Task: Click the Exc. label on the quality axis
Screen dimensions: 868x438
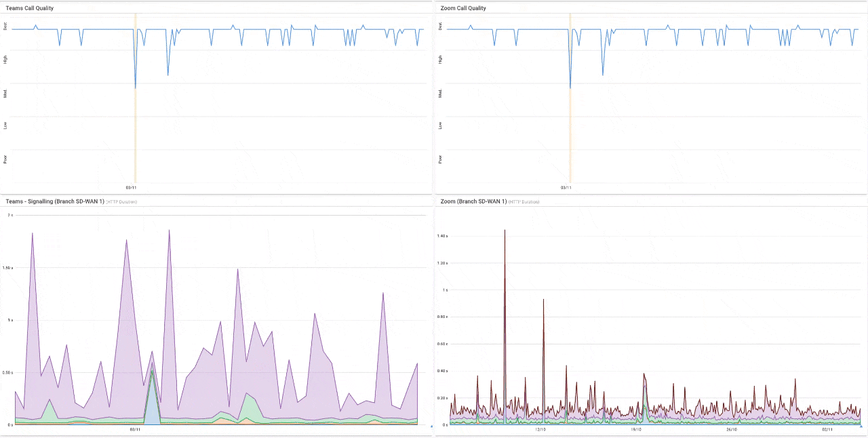Action: coord(5,27)
